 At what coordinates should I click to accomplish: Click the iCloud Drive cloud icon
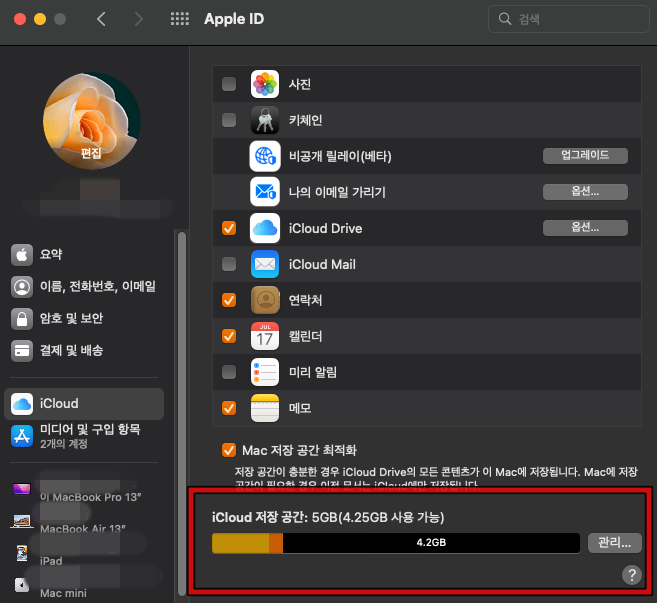(x=265, y=228)
